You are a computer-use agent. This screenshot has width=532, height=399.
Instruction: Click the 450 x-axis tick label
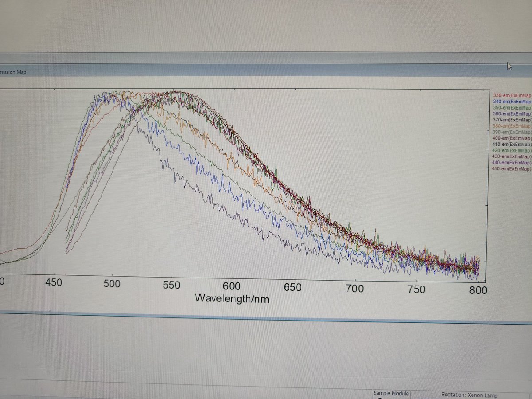click(54, 282)
